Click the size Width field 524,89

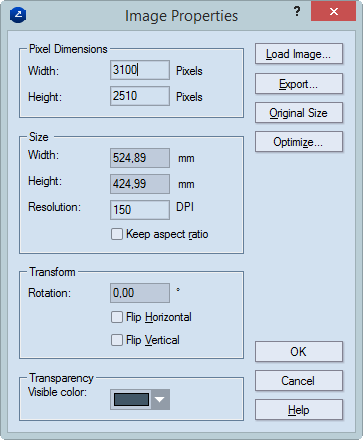140,158
